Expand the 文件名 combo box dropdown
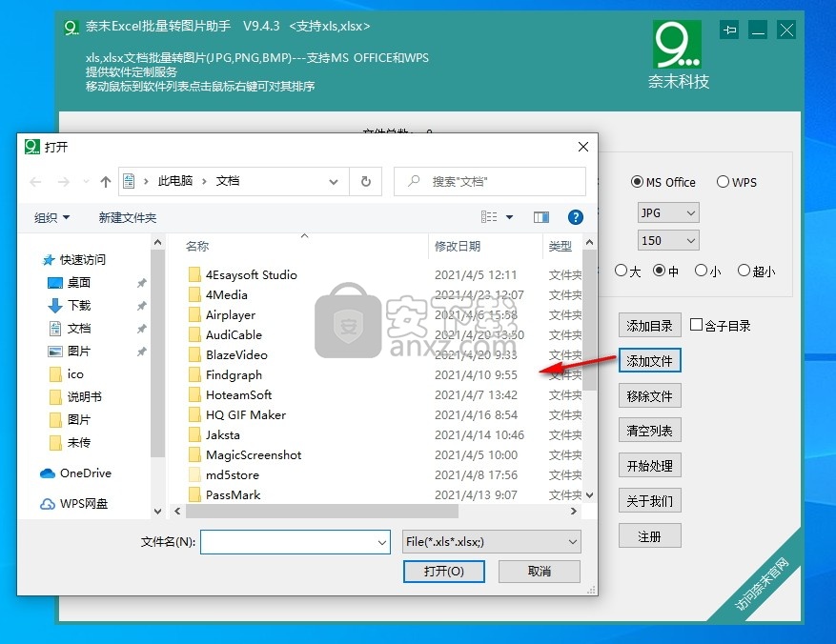 381,543
